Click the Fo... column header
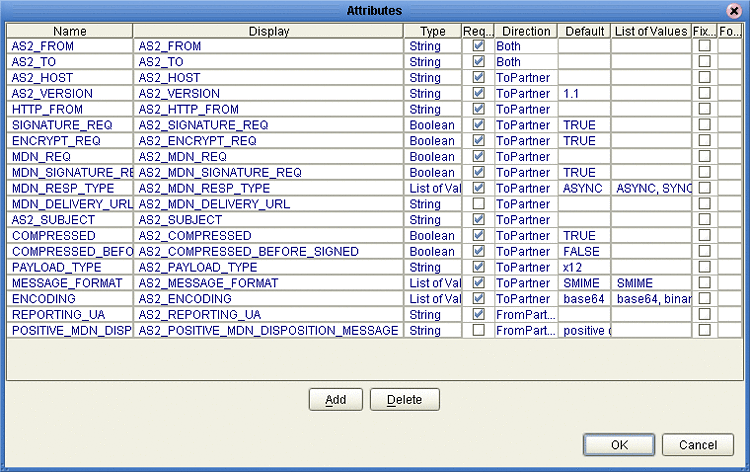This screenshot has width=750, height=472. (x=729, y=31)
